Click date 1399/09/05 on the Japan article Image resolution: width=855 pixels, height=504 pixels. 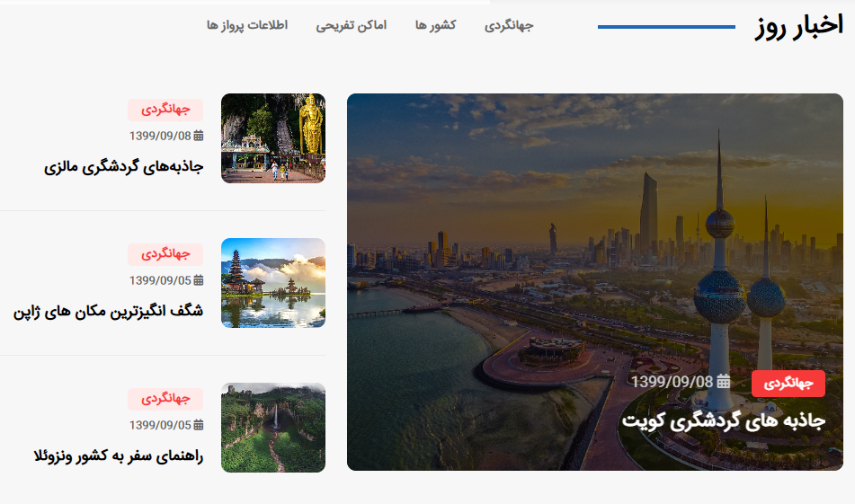pos(160,280)
